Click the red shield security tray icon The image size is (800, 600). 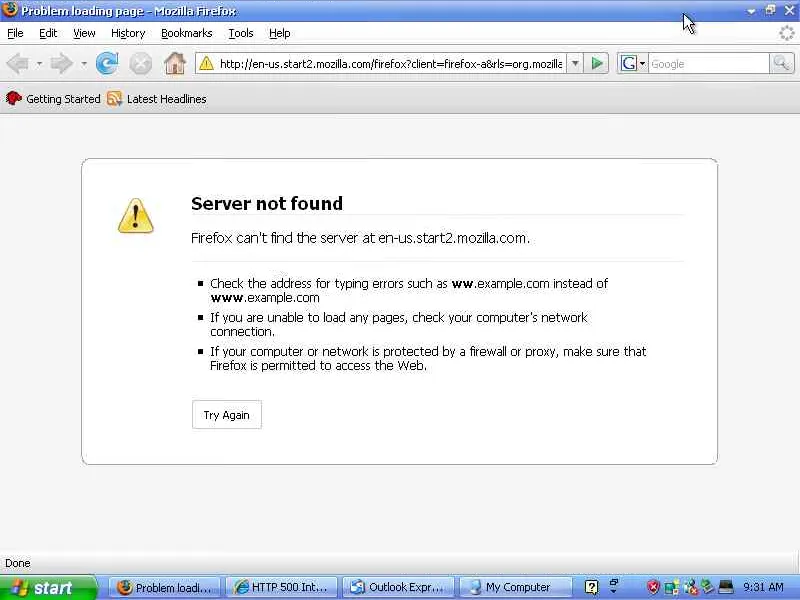pos(653,587)
